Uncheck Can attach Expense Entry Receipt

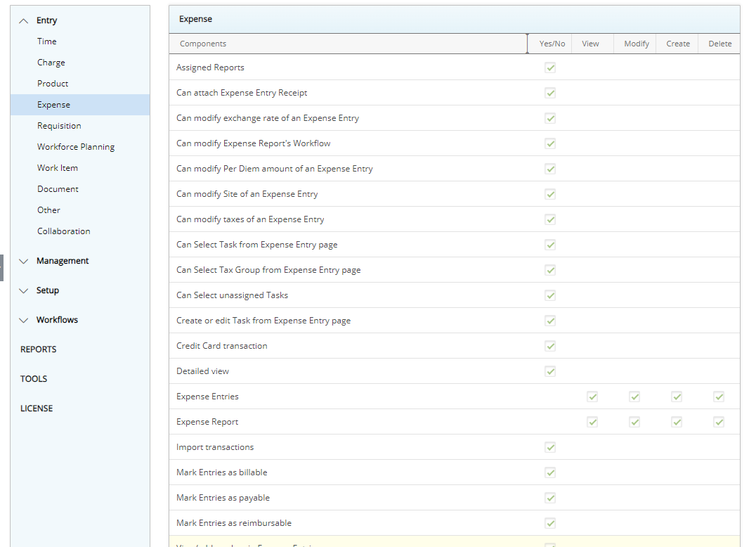550,93
